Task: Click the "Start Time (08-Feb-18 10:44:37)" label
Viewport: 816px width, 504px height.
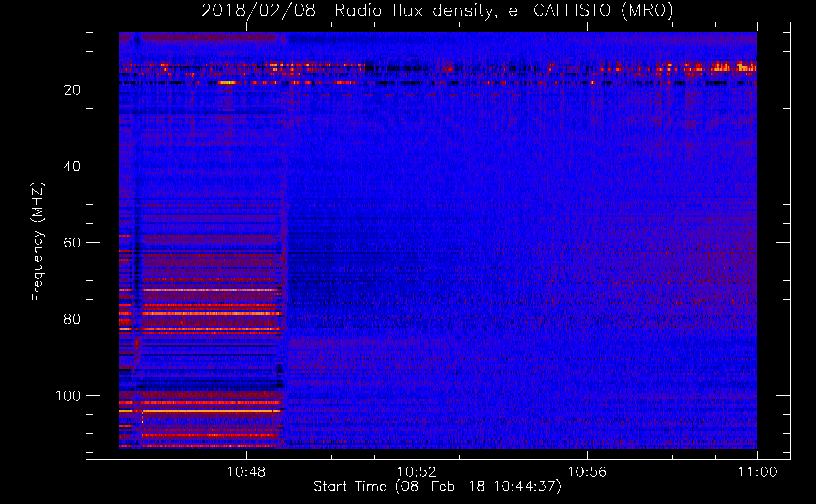Action: 437,487
